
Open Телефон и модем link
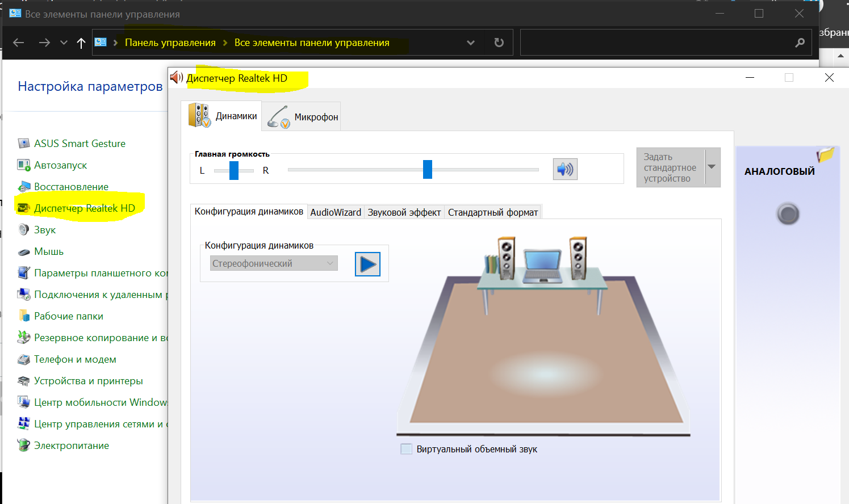point(75,359)
